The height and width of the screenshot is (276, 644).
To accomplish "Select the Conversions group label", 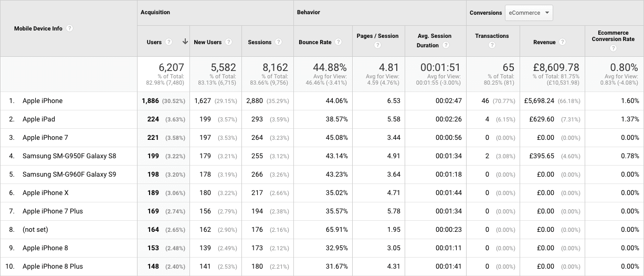I will [485, 13].
